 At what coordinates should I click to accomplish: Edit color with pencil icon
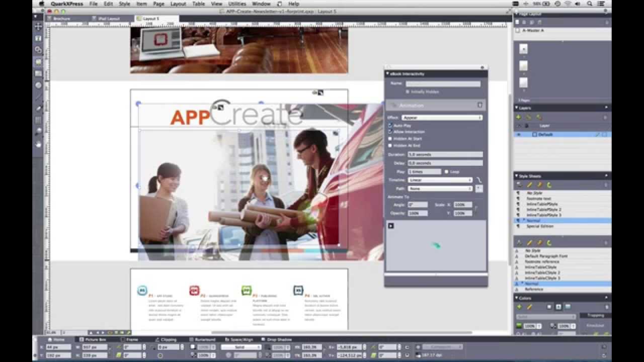(530, 306)
